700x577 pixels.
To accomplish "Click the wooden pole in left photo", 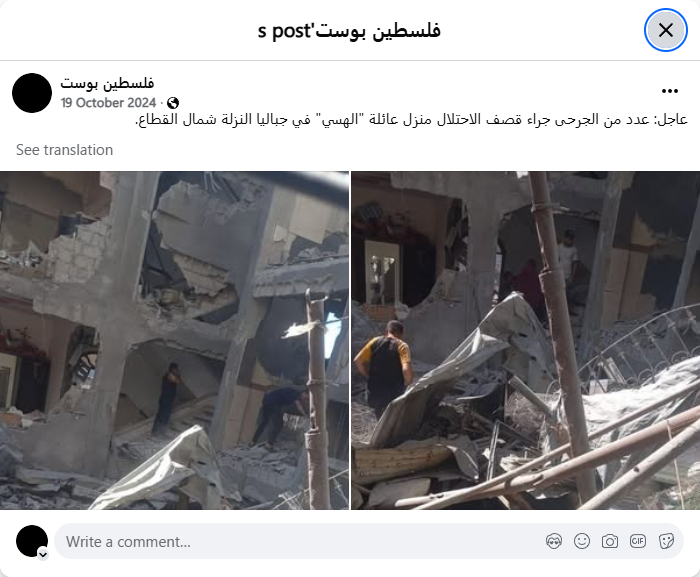I will point(317,400).
